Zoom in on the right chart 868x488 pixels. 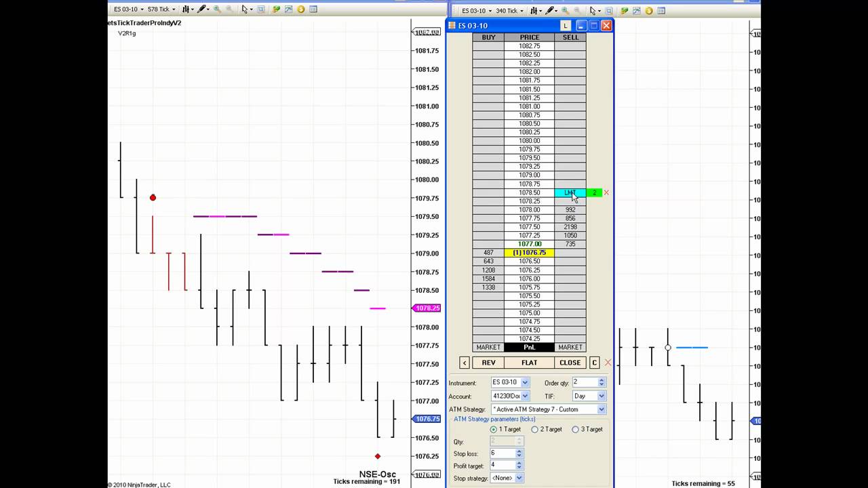pyautogui.click(x=566, y=11)
